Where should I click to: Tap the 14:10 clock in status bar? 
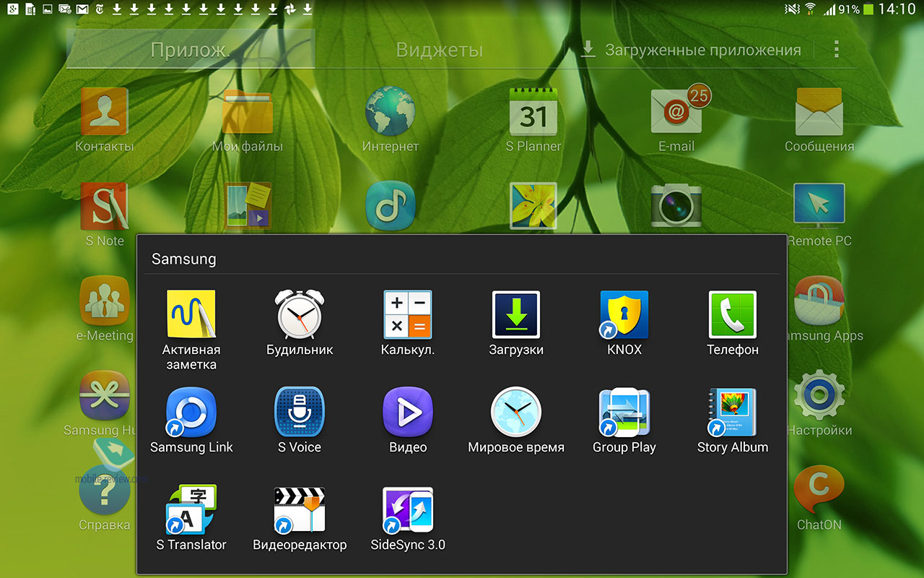[x=897, y=9]
